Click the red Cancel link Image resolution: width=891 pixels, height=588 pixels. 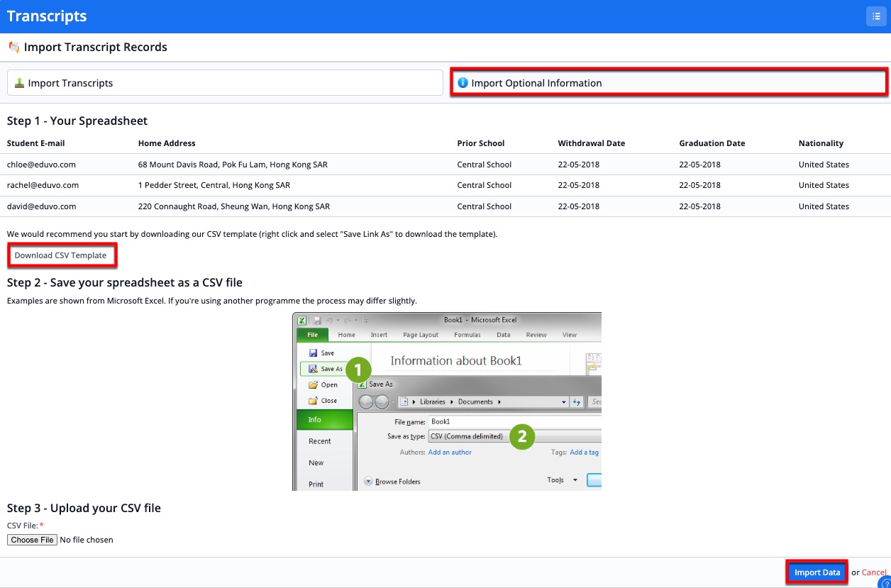874,572
